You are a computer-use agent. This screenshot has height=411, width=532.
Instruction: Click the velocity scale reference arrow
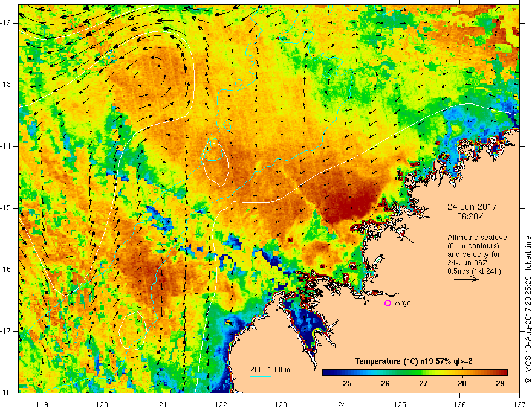tap(466, 279)
